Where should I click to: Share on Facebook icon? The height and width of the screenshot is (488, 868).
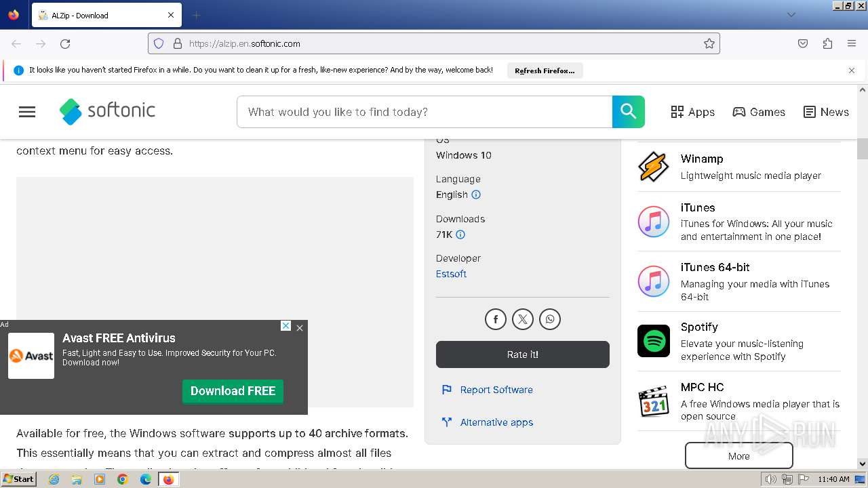[496, 319]
